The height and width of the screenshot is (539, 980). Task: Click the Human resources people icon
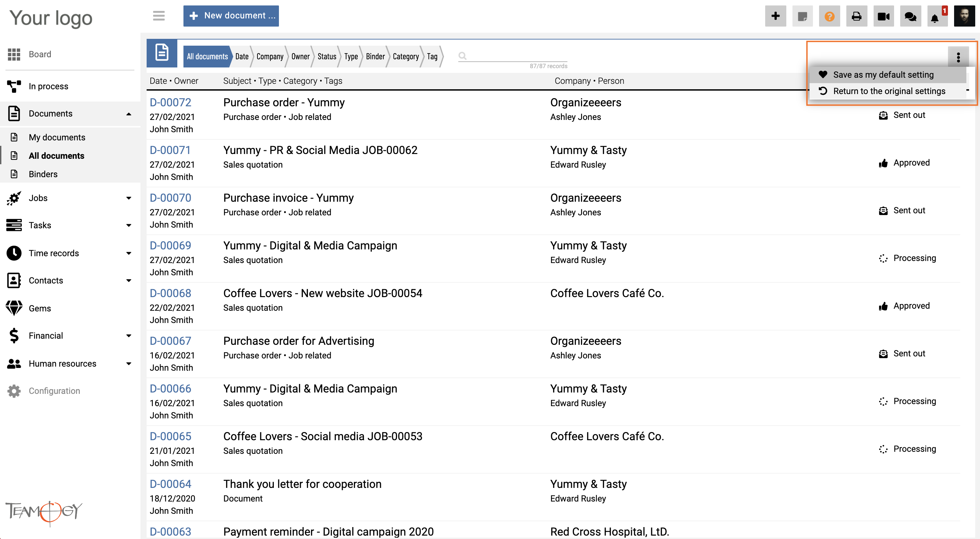(x=14, y=364)
